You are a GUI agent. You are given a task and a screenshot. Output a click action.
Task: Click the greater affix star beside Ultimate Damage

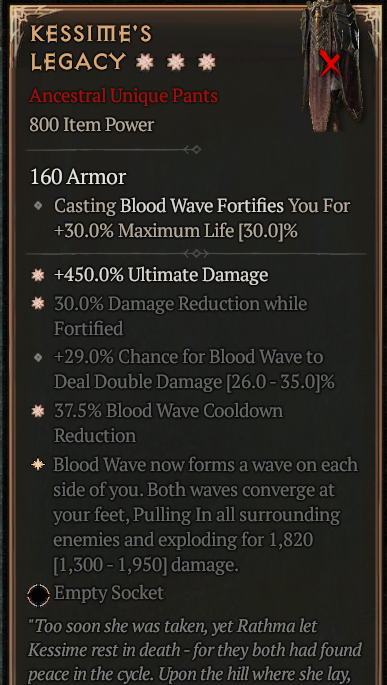[38, 275]
